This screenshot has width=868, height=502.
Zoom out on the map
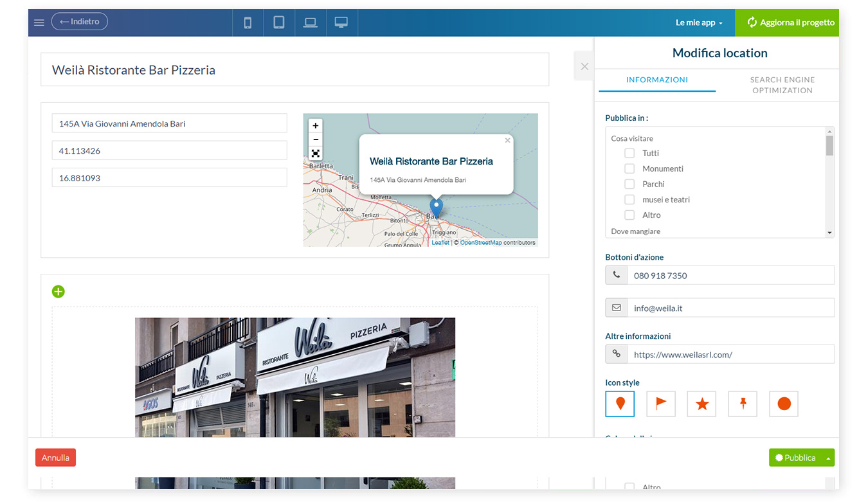click(x=315, y=139)
